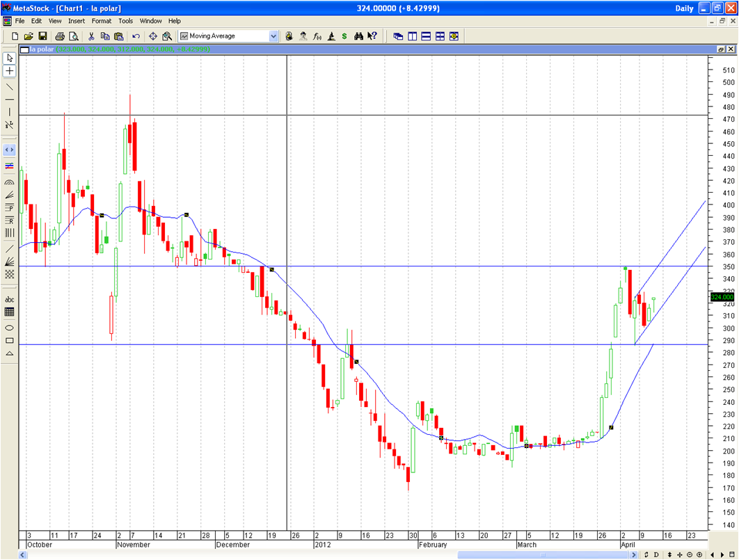Select the ellipse drawing tool
Image resolution: width=739 pixels, height=560 pixels.
click(x=10, y=328)
